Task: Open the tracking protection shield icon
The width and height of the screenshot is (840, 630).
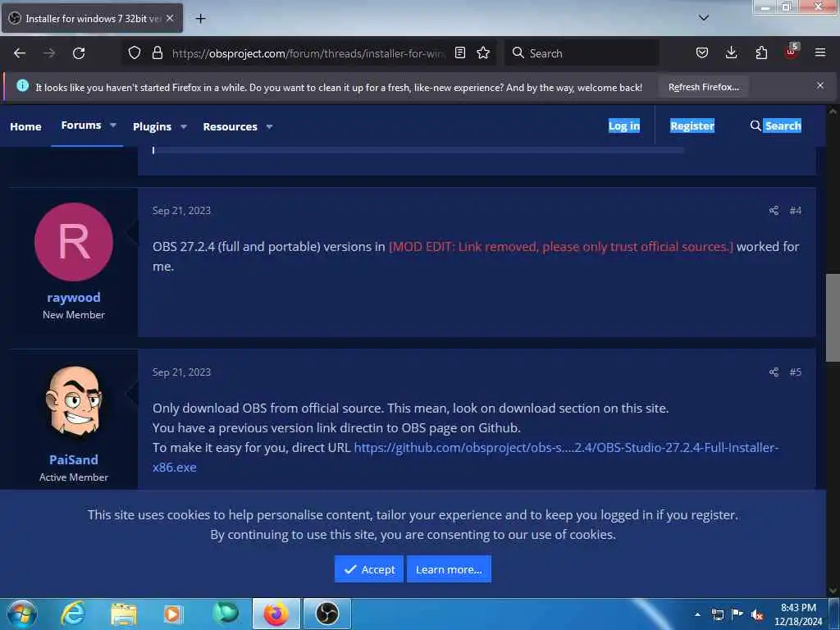Action: tap(135, 53)
